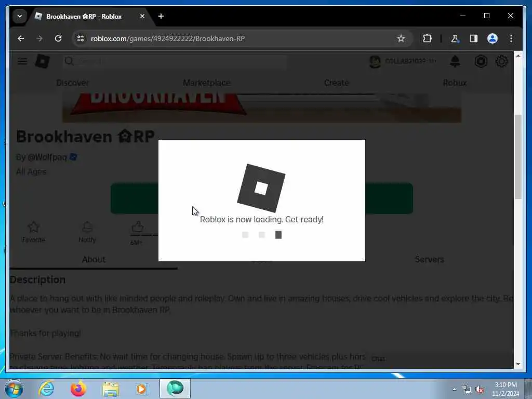
Task: Open Windows Explorer folder in taskbar
Action: [x=110, y=389]
